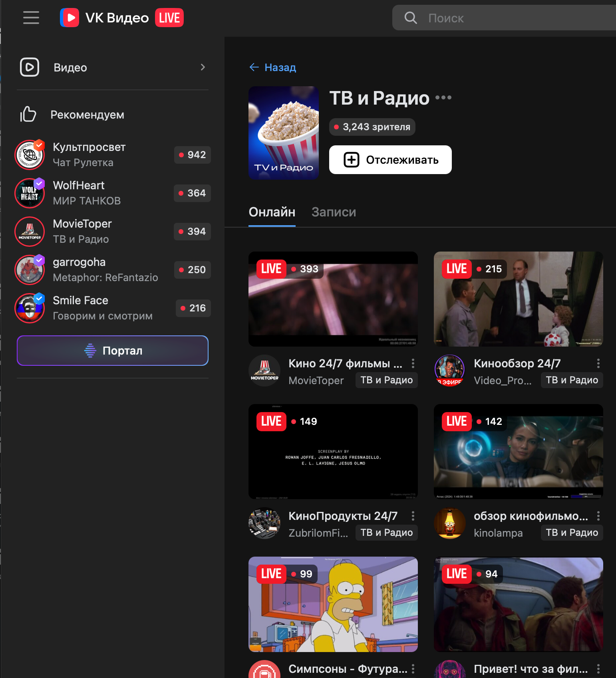Click the Видео play-square icon

[x=30, y=67]
